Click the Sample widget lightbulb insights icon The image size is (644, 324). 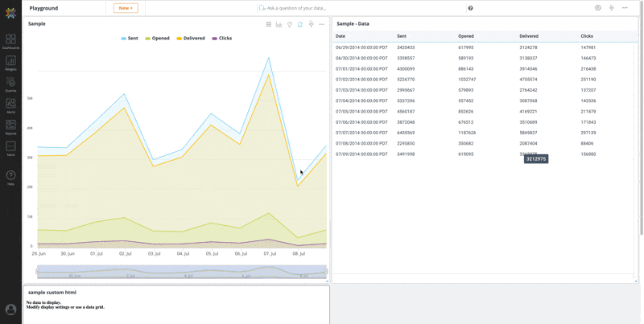[290, 24]
